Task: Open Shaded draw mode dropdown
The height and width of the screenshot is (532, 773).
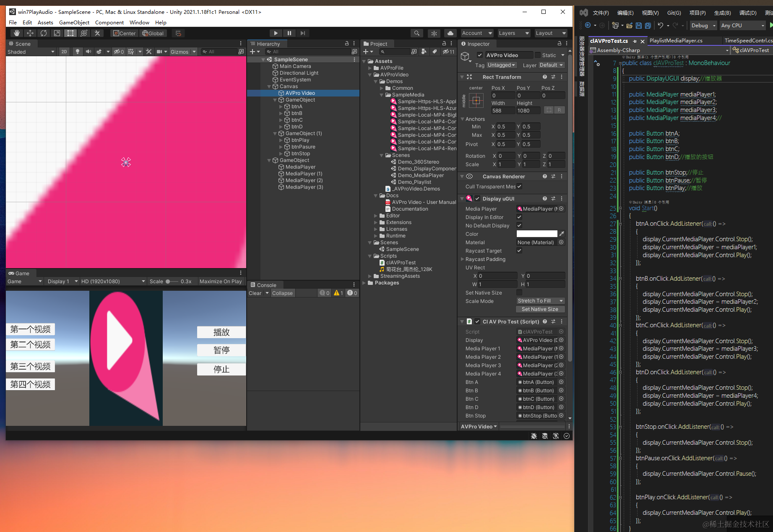Action: pyautogui.click(x=31, y=52)
